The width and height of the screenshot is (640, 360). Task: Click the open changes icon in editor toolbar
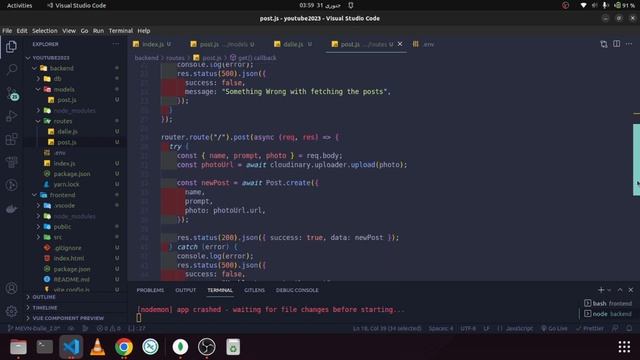click(604, 44)
